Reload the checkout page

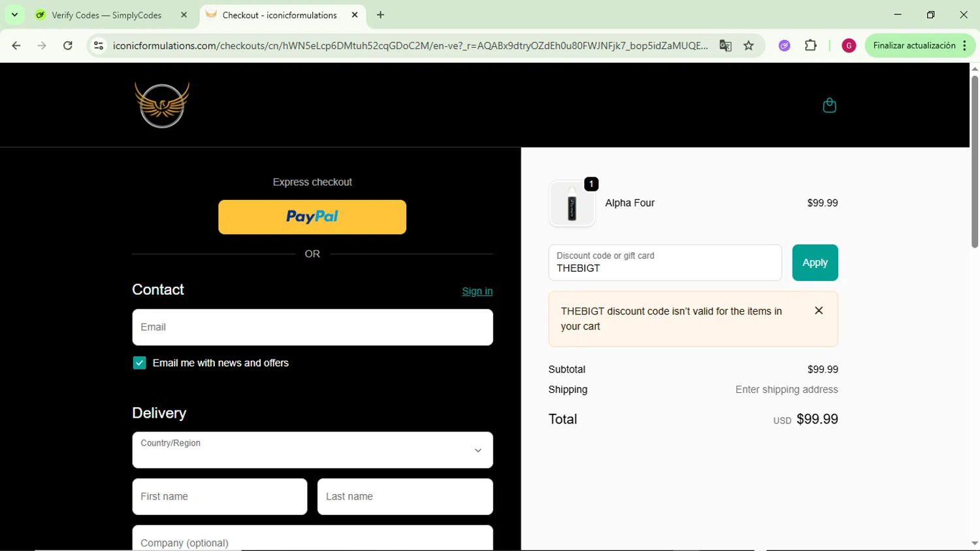click(x=68, y=46)
